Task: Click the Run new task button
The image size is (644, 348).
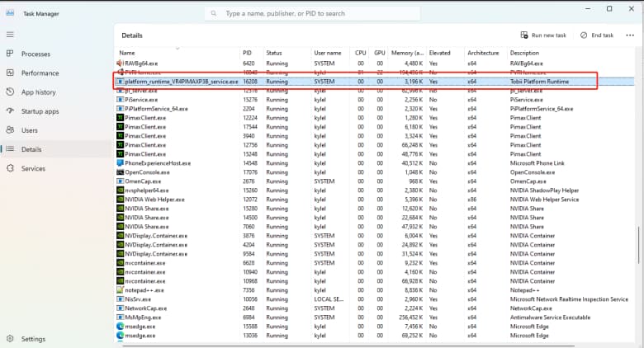Action: point(543,35)
